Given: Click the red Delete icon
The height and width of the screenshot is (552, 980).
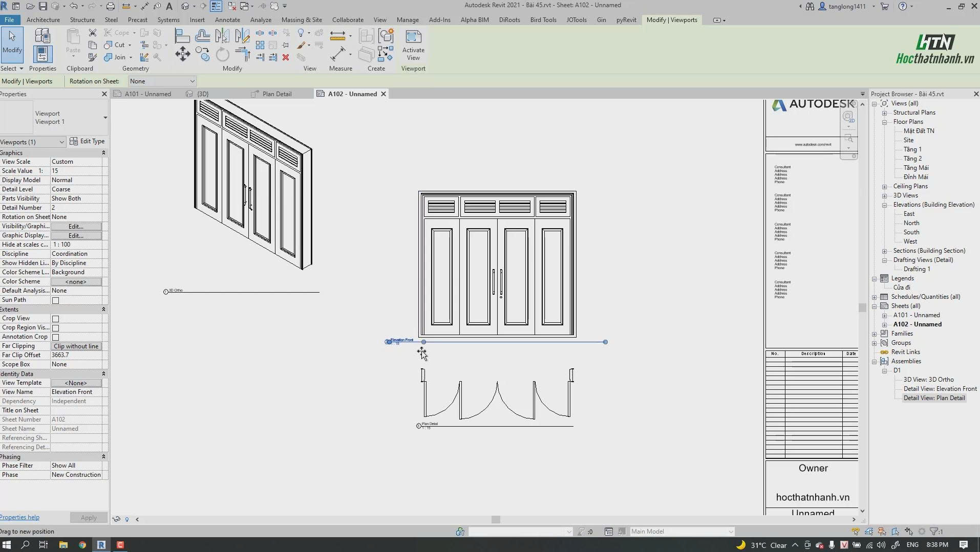Looking at the screenshot, I should (286, 57).
